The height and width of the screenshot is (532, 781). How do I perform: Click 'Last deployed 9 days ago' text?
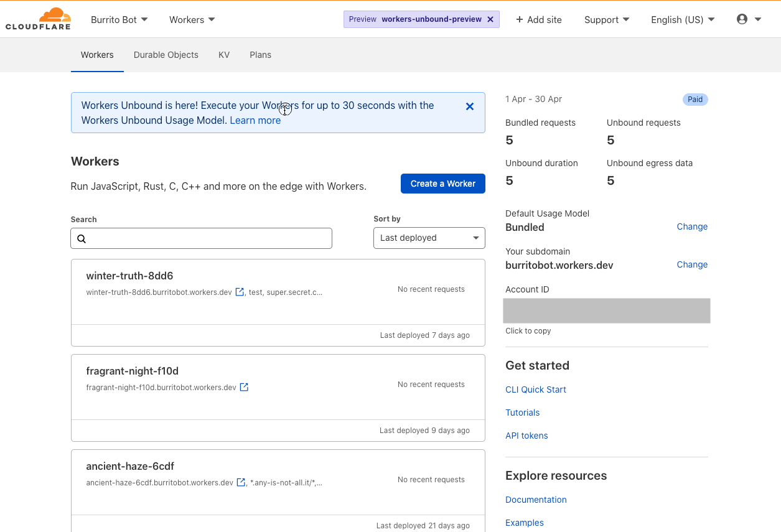click(x=425, y=430)
